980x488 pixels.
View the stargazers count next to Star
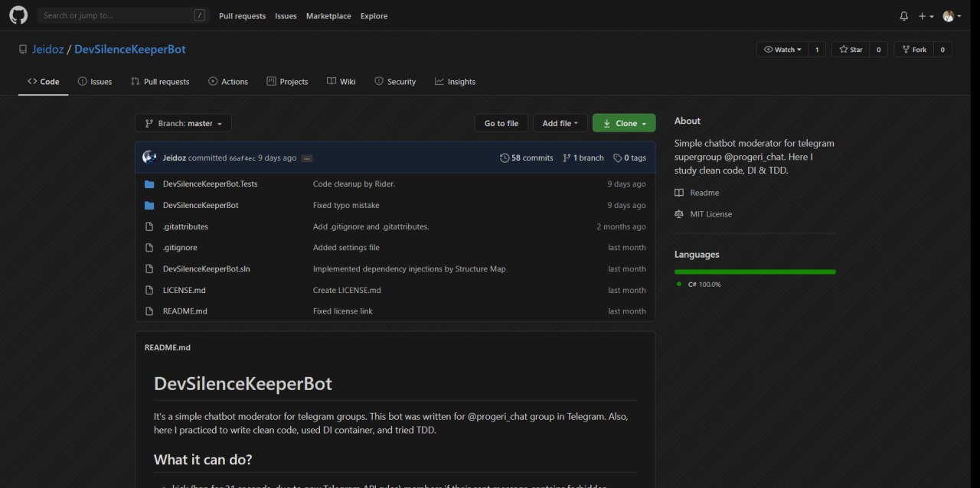point(878,50)
